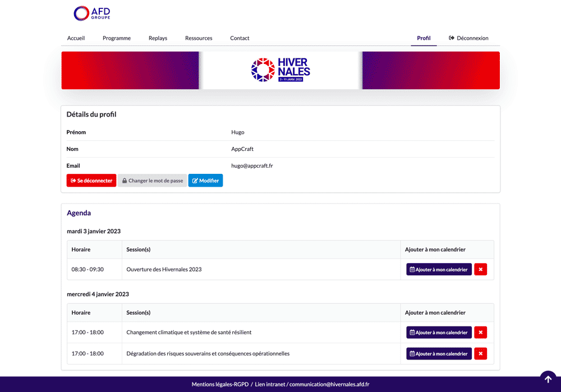The image size is (561, 392).
Task: Click Changer le mot de passe
Action: (152, 181)
